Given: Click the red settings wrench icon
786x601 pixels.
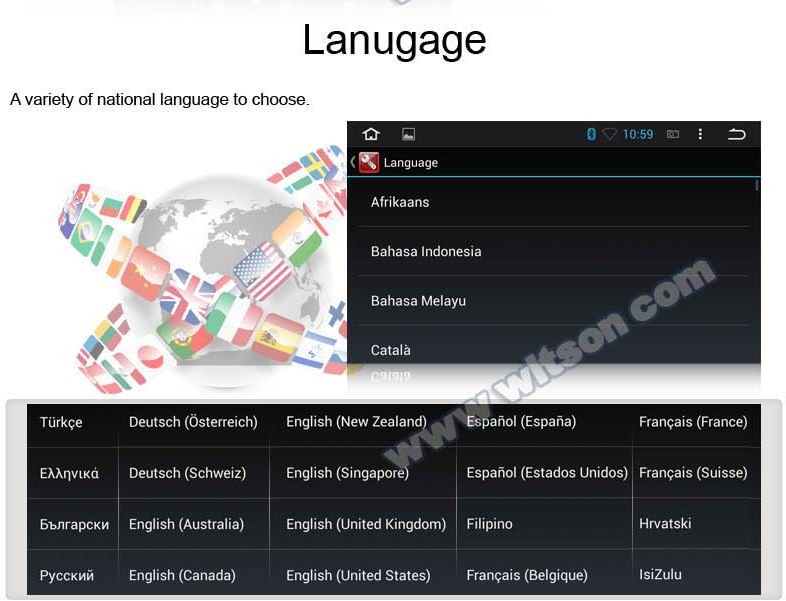Looking at the screenshot, I should coord(369,162).
